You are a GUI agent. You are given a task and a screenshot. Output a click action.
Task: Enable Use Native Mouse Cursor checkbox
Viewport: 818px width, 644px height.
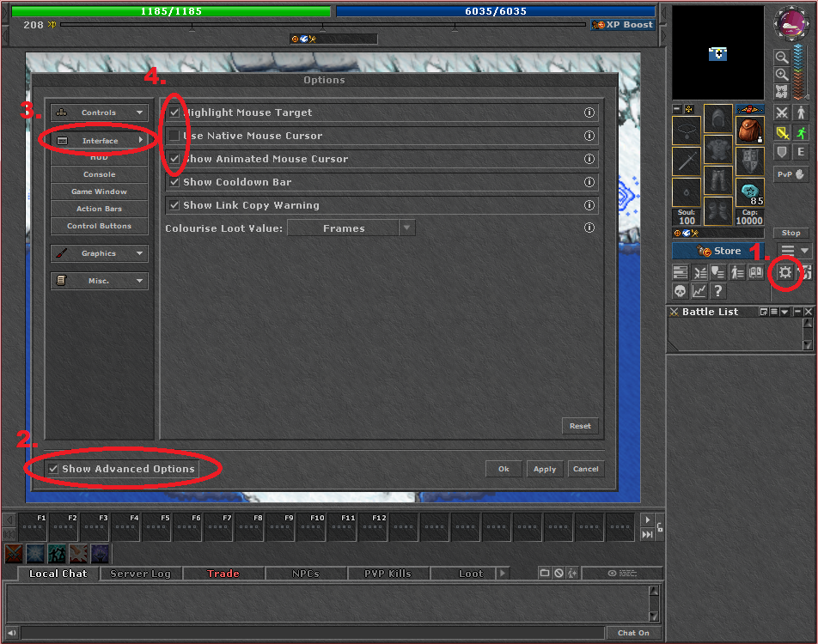pos(174,136)
